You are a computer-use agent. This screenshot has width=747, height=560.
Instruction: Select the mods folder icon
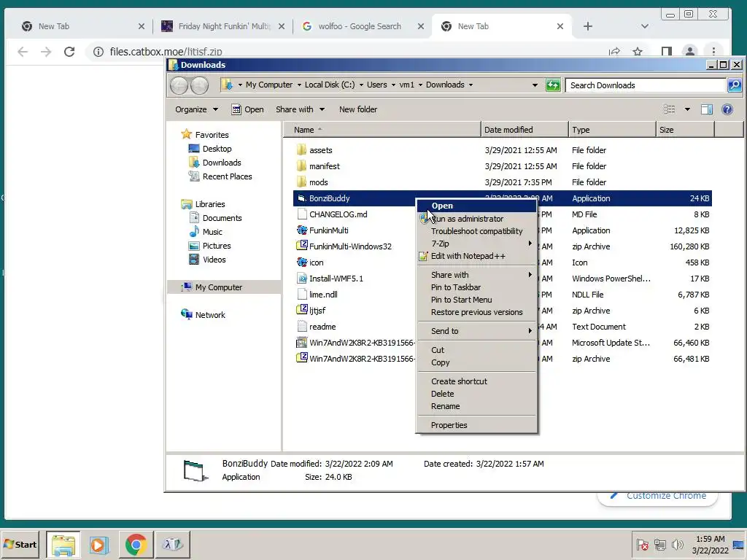point(301,182)
